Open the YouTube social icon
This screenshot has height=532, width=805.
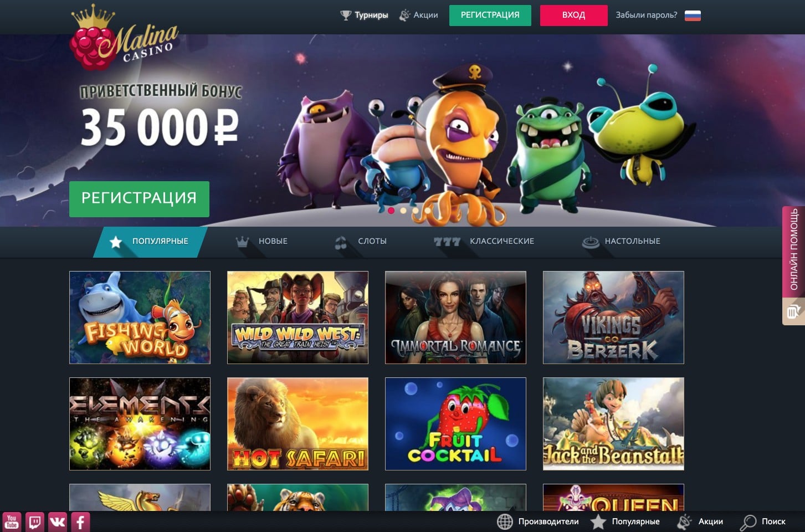click(x=12, y=522)
